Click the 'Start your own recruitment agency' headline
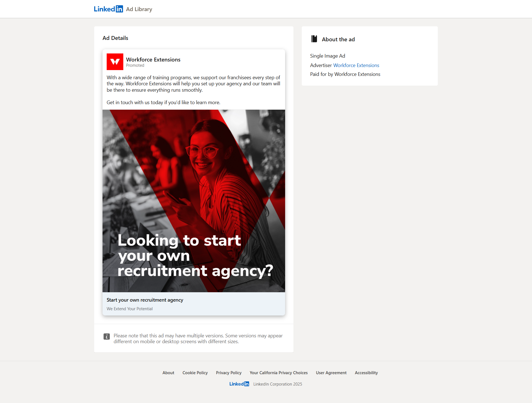532x403 pixels. (145, 300)
